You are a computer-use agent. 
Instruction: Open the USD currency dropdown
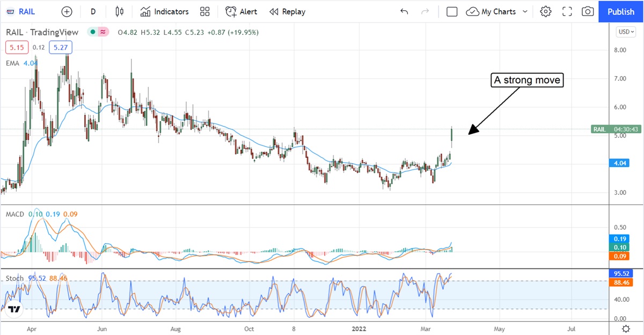click(x=626, y=32)
